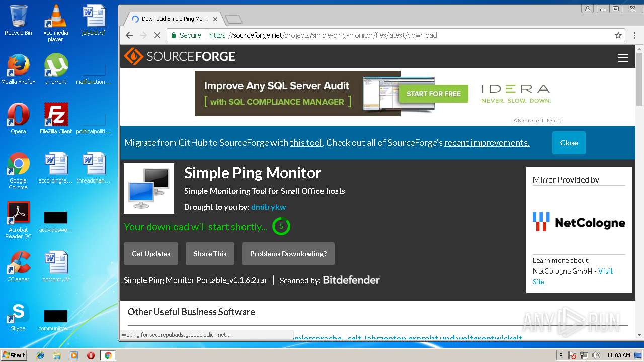Click Chrome back arrow button
The image size is (644, 362).
(x=129, y=35)
